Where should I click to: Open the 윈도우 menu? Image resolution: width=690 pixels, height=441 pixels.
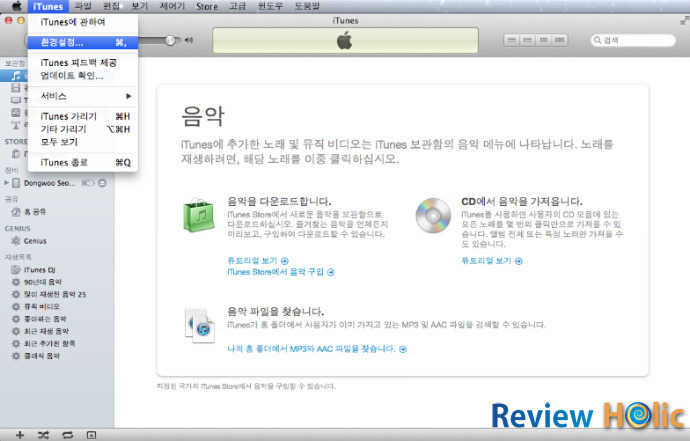[270, 6]
